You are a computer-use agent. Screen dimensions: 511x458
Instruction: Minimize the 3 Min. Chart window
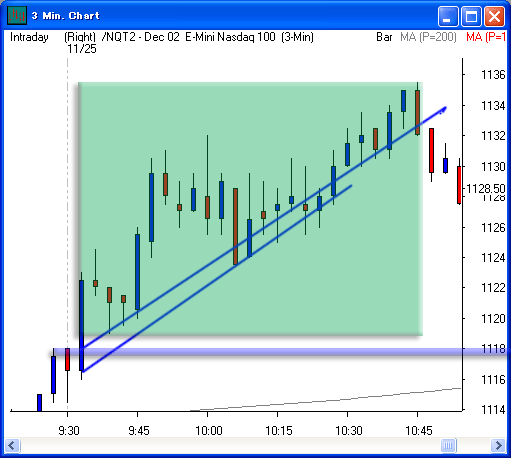pyautogui.click(x=448, y=16)
